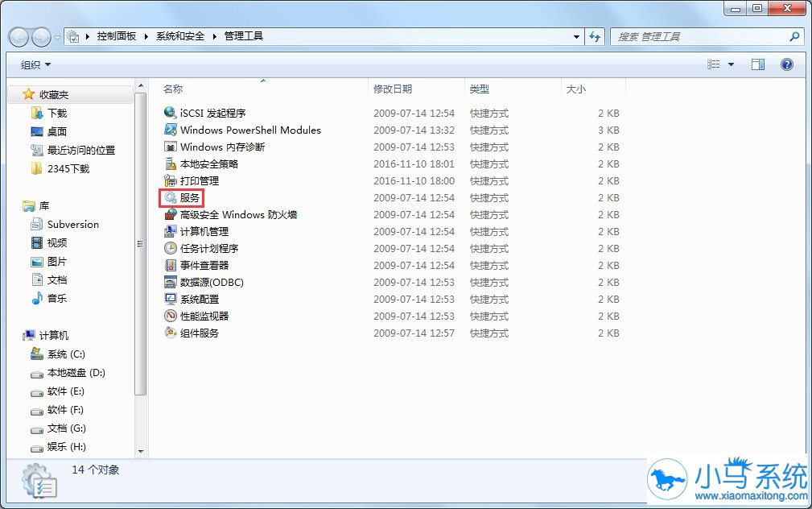
Task: Select the 系统配置 icon
Action: coord(170,299)
